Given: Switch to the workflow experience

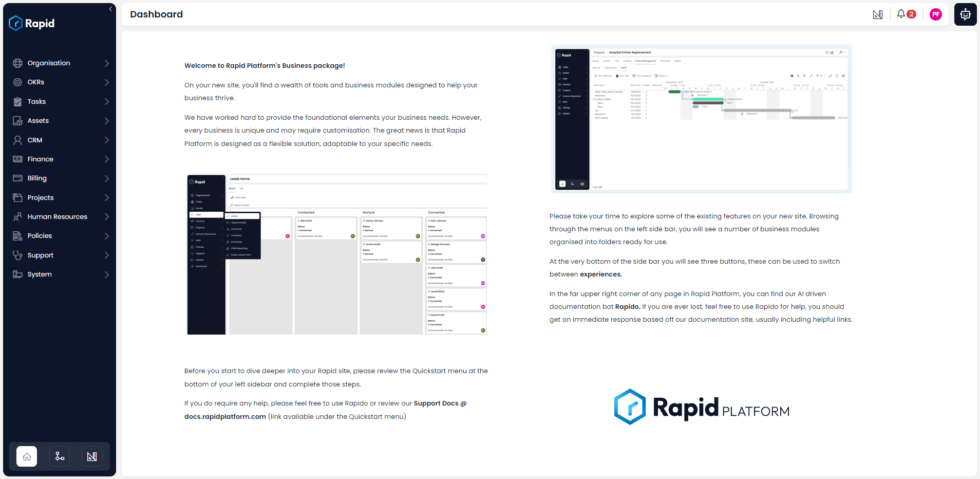Looking at the screenshot, I should tap(59, 456).
